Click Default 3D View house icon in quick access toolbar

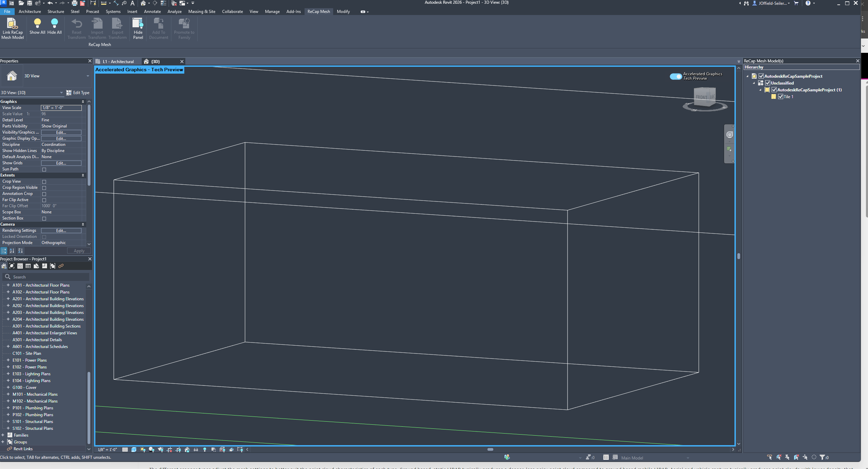click(143, 3)
